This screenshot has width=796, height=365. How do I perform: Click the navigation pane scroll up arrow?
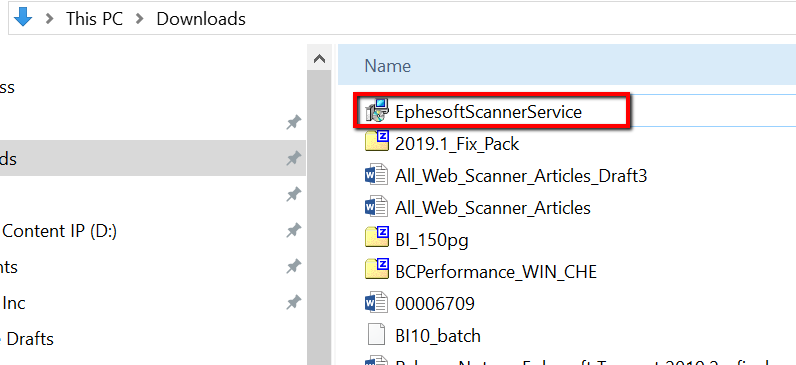coord(319,59)
